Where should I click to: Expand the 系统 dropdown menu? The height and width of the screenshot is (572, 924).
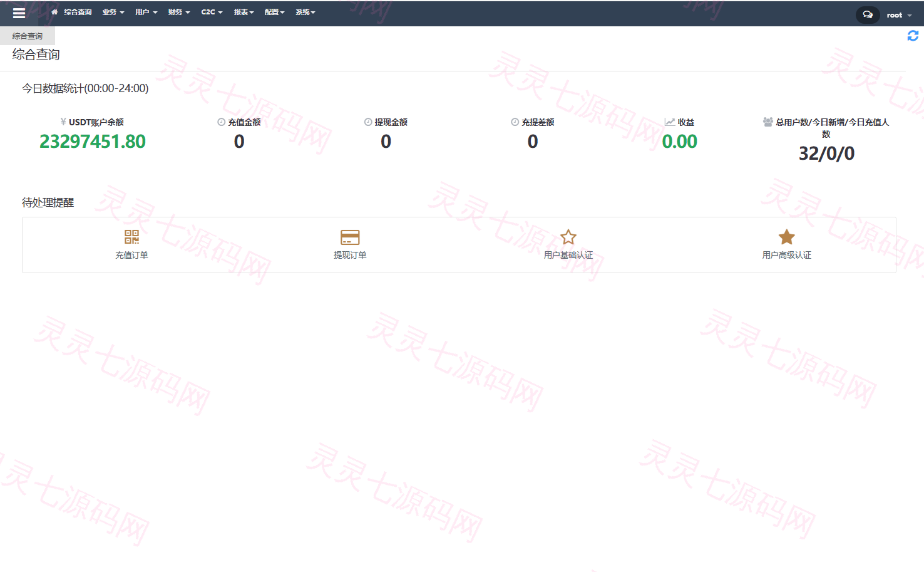[305, 12]
